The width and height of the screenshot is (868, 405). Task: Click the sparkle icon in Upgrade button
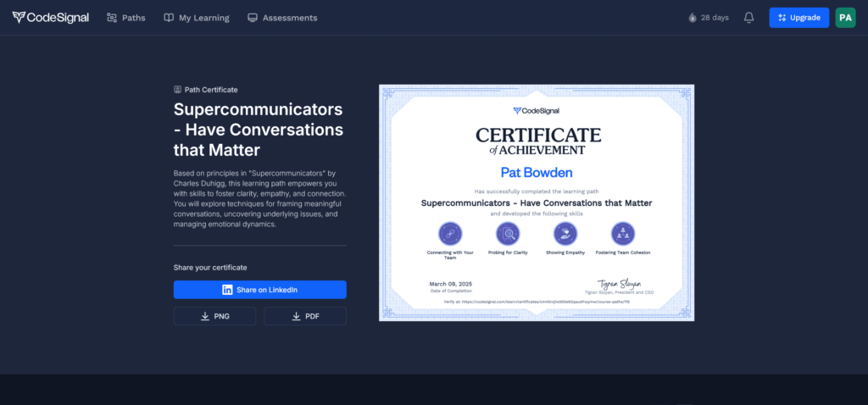pos(782,18)
